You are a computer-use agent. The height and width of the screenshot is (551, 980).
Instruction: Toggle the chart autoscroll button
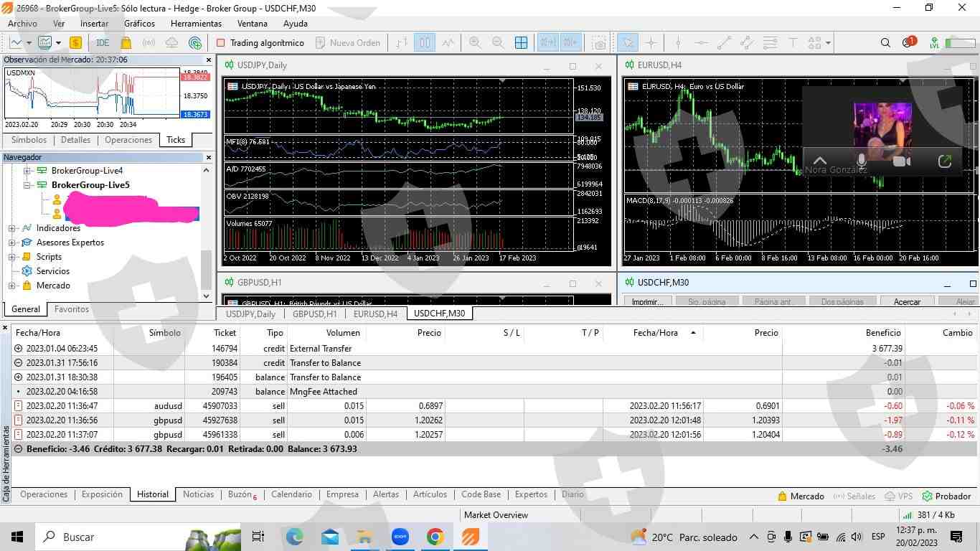(548, 43)
